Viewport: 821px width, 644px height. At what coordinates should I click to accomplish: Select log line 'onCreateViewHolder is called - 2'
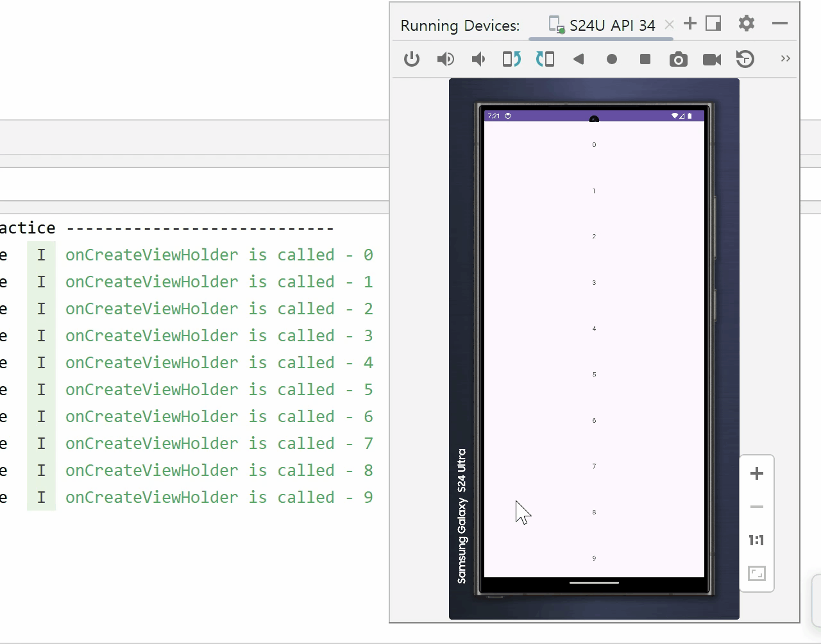[219, 309]
